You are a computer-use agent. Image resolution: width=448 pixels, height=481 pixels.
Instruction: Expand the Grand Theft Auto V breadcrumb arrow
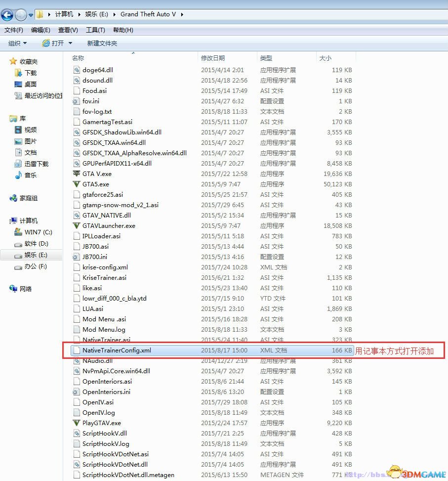(182, 14)
